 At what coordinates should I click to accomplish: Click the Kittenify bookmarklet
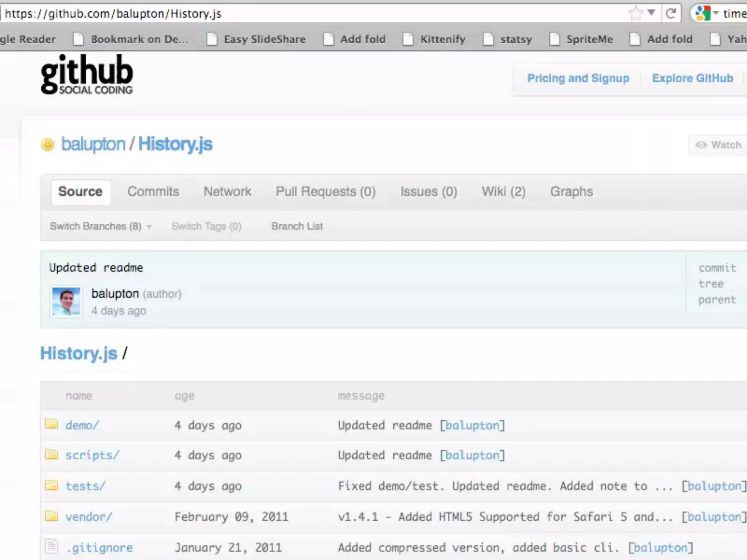coord(442,39)
